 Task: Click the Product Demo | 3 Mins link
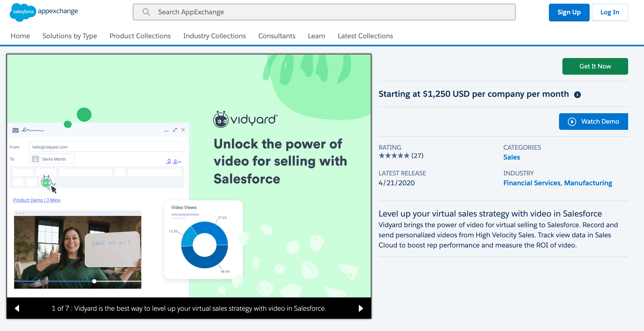(x=37, y=200)
